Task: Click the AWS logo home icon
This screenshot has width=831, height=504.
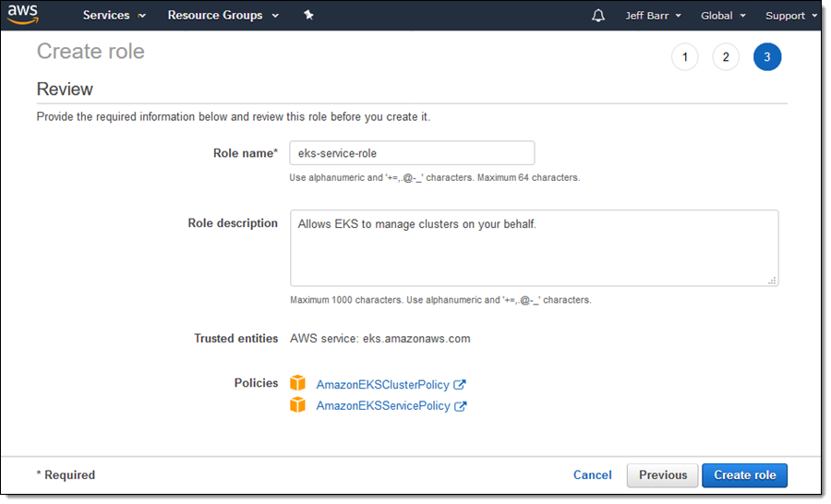Action: tap(23, 16)
